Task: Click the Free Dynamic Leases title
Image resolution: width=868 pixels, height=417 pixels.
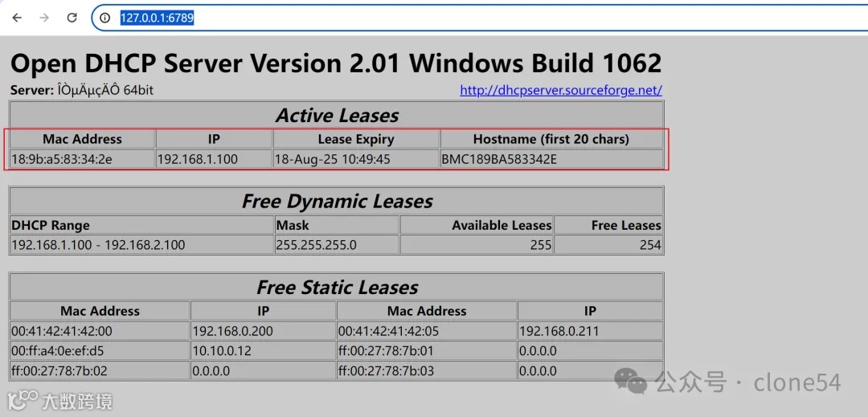Action: pos(337,201)
